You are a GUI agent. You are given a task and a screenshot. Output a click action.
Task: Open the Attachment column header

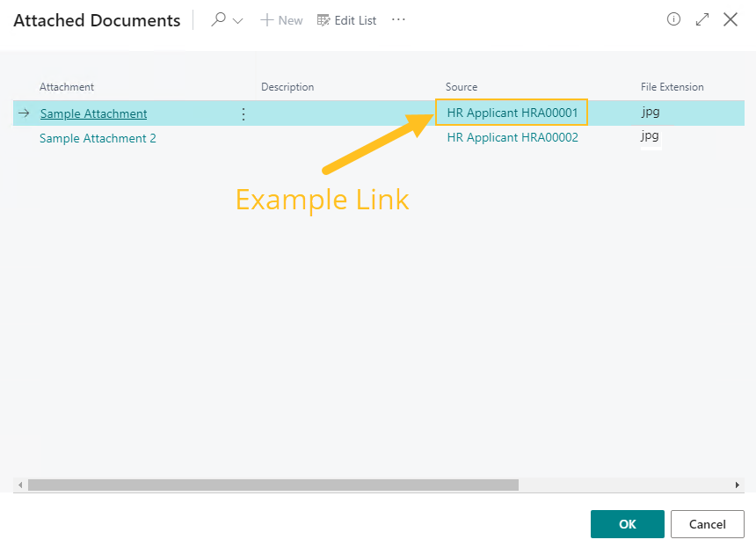tap(66, 87)
